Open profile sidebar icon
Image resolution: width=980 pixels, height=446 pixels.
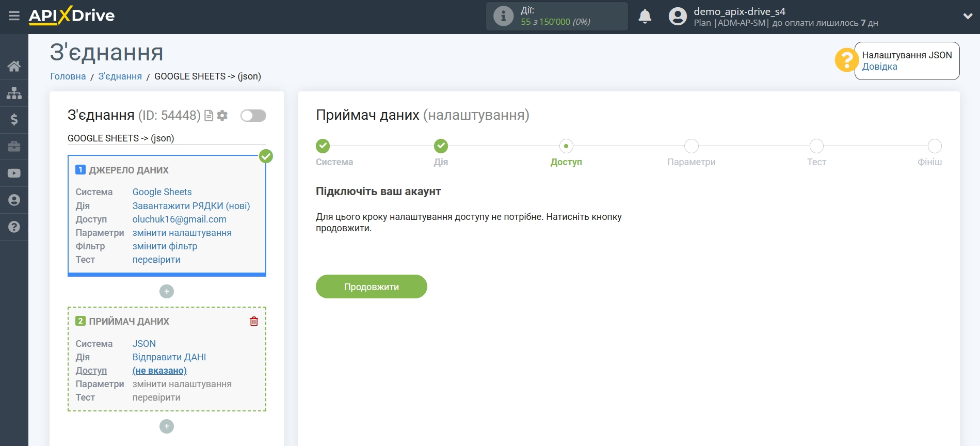[x=14, y=200]
